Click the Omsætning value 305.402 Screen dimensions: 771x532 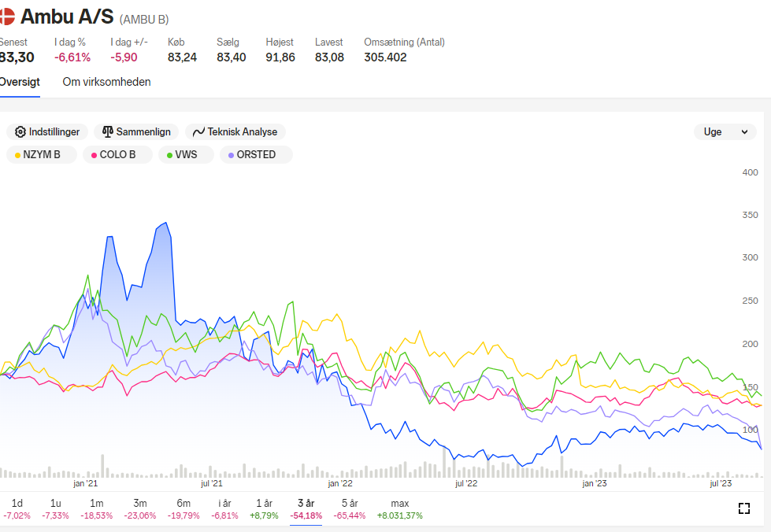click(x=386, y=57)
